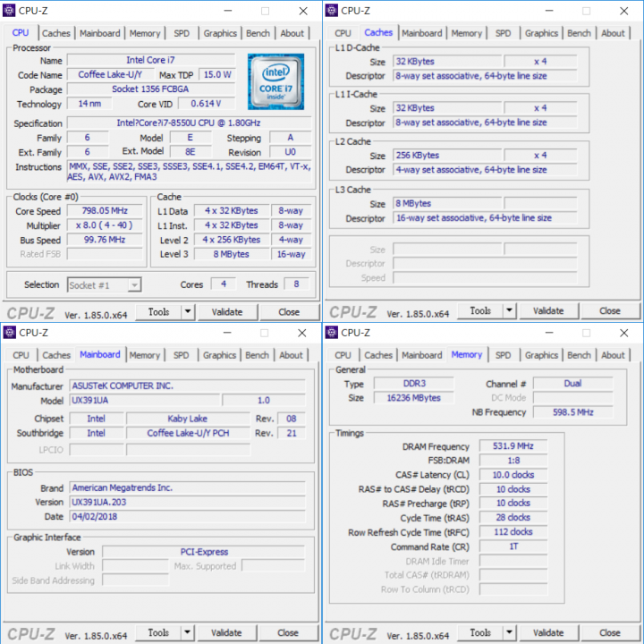644x644 pixels.
Task: Select Coffee Lake-U/Y code name value
Action: [110, 74]
